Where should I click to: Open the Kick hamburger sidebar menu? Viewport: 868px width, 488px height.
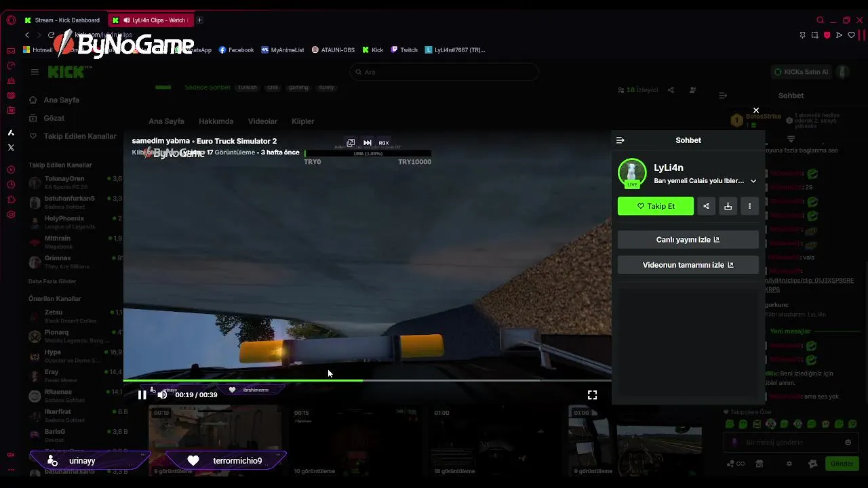(35, 72)
